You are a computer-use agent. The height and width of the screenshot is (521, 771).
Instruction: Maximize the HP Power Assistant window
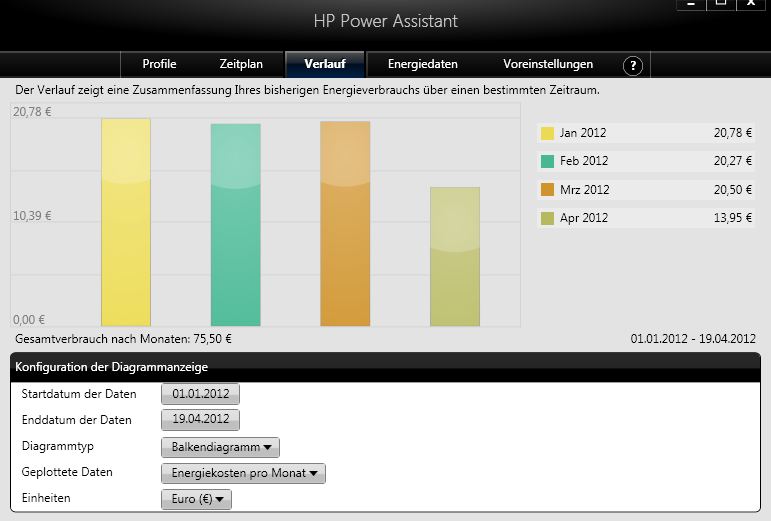click(721, 4)
